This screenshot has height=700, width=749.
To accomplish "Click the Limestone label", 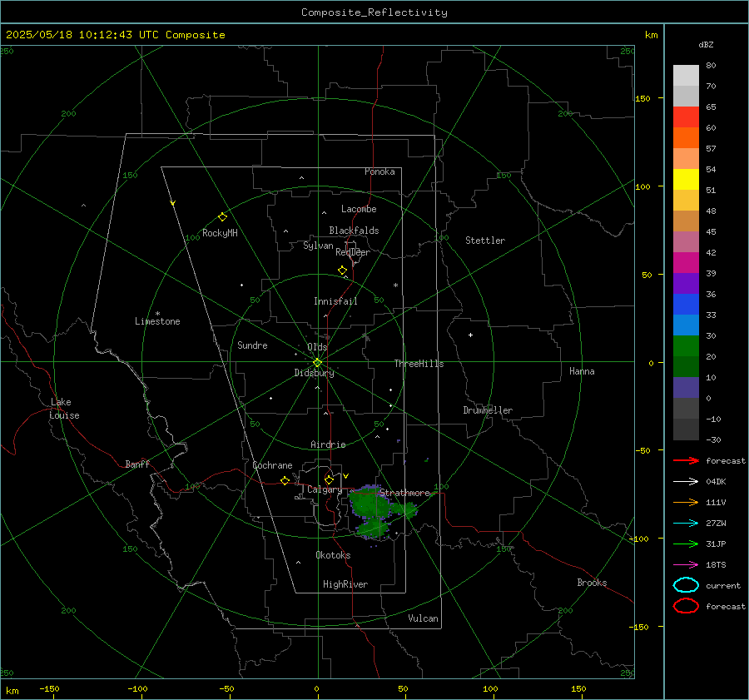I will point(157,321).
